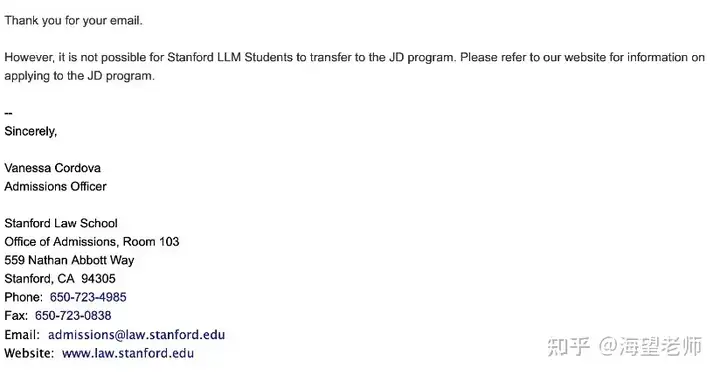The image size is (720, 375).
Task: Click the 'applying to the JD program.' line
Action: point(79,76)
